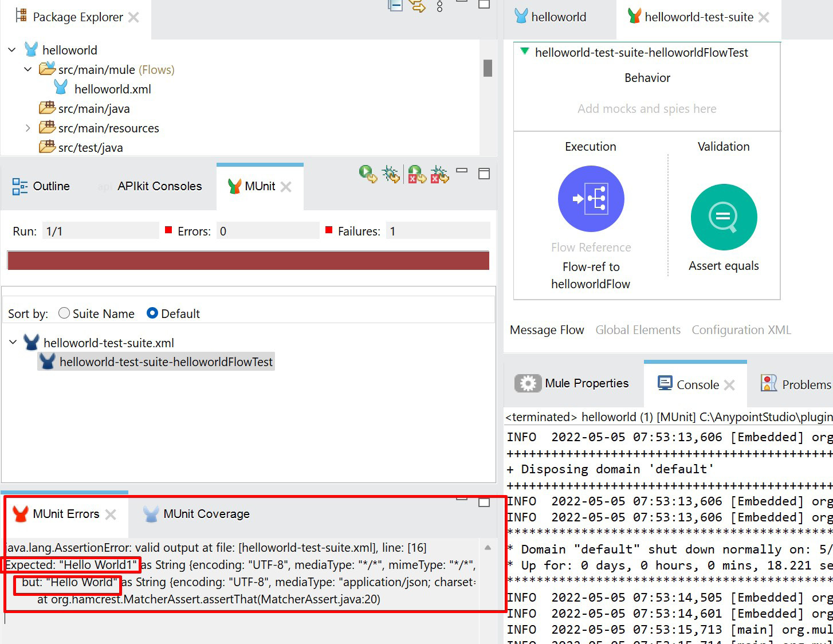
Task: Click the Run count field showing 1/1
Action: 100,231
